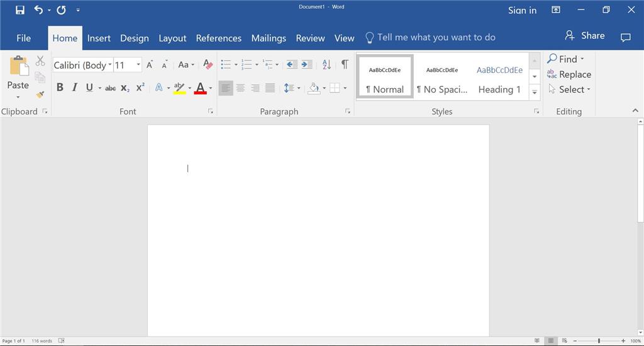Open the font size dropdown
Image resolution: width=644 pixels, height=346 pixels.
138,65
